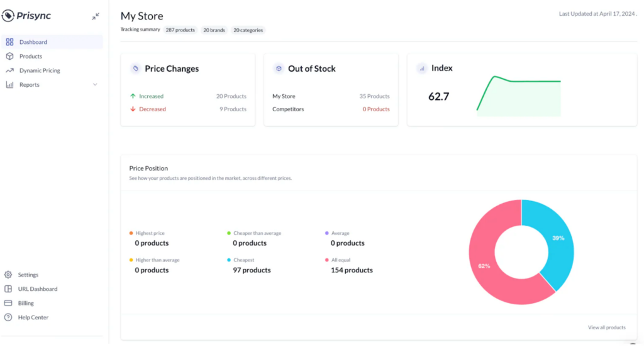Open the Help Center
The width and height of the screenshot is (644, 352).
coord(33,317)
